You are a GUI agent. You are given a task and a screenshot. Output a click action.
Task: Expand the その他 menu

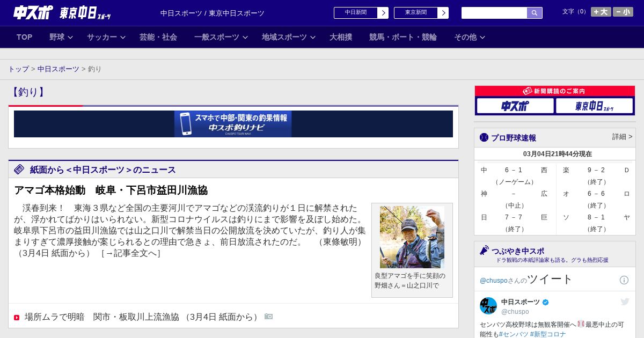[x=470, y=37]
